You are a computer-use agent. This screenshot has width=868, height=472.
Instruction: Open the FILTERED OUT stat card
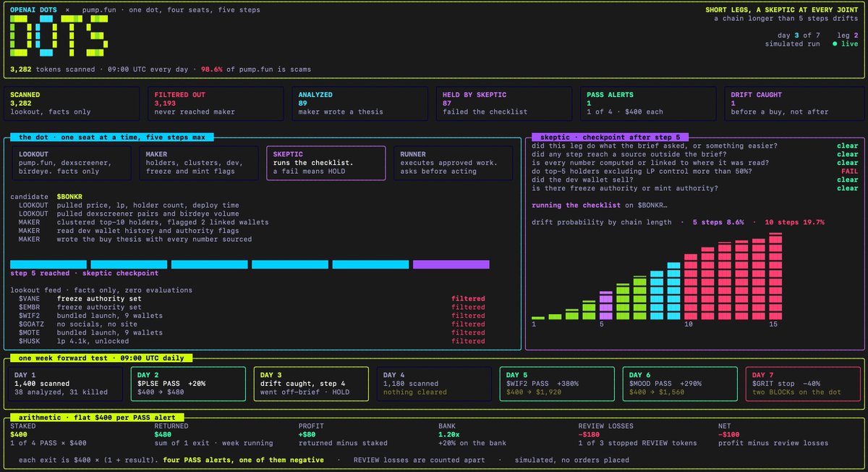pyautogui.click(x=216, y=103)
